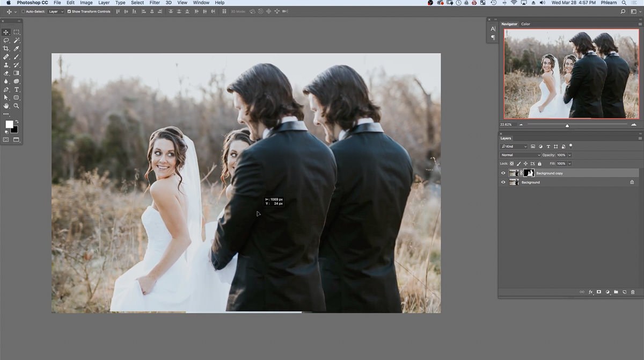Open the Edit Toolbar three-dots menu
This screenshot has width=644, height=360.
point(6,114)
